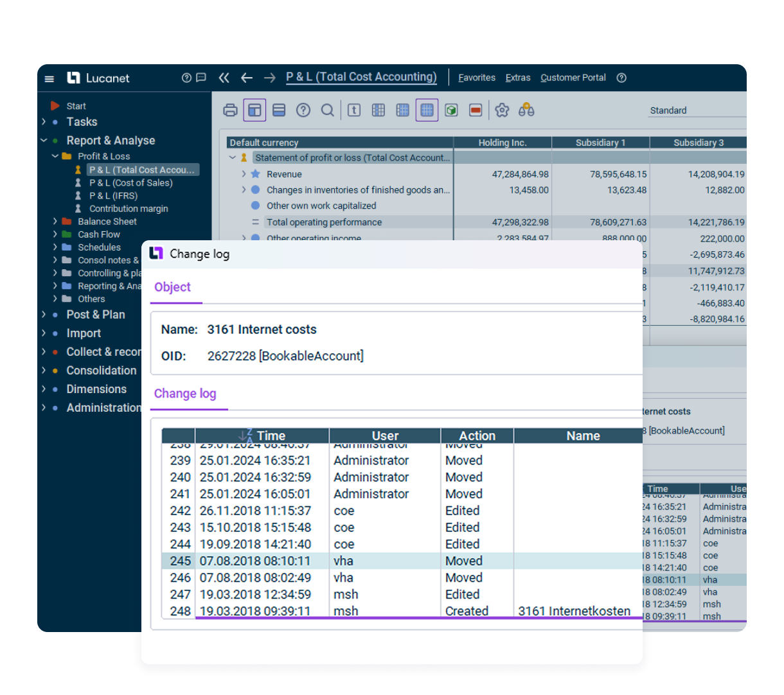Click the print icon in the toolbar
Image resolution: width=784 pixels, height=695 pixels.
click(230, 110)
